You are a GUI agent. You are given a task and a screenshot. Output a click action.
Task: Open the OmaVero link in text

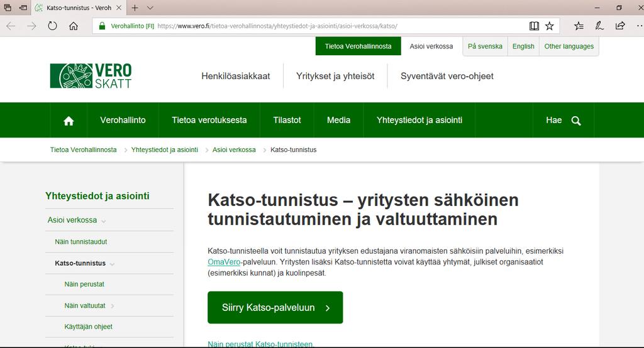pos(224,262)
